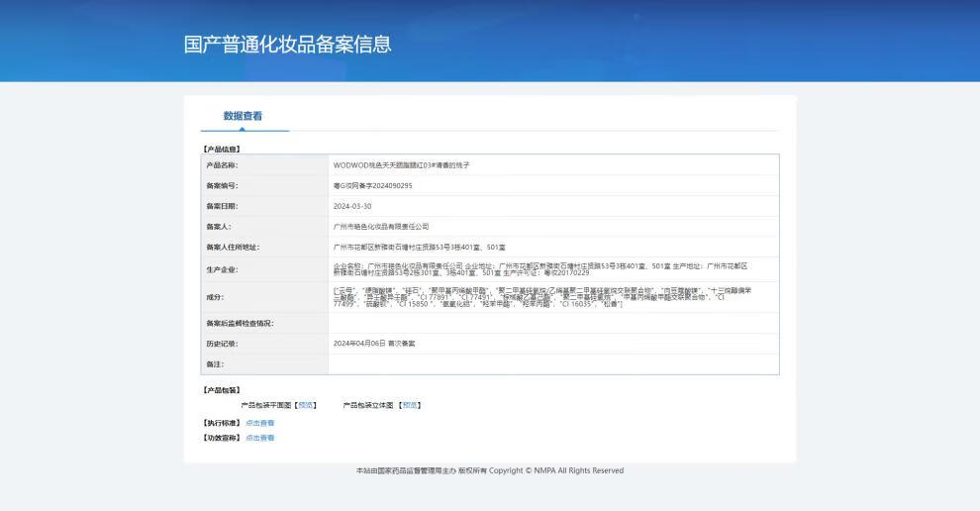
Task: Select the 备案人住所地址 label cell
Action: (x=264, y=247)
